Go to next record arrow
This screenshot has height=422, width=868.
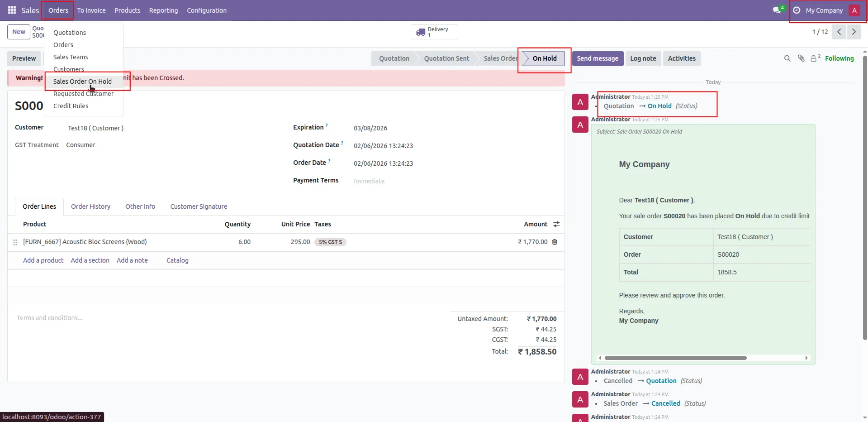854,32
